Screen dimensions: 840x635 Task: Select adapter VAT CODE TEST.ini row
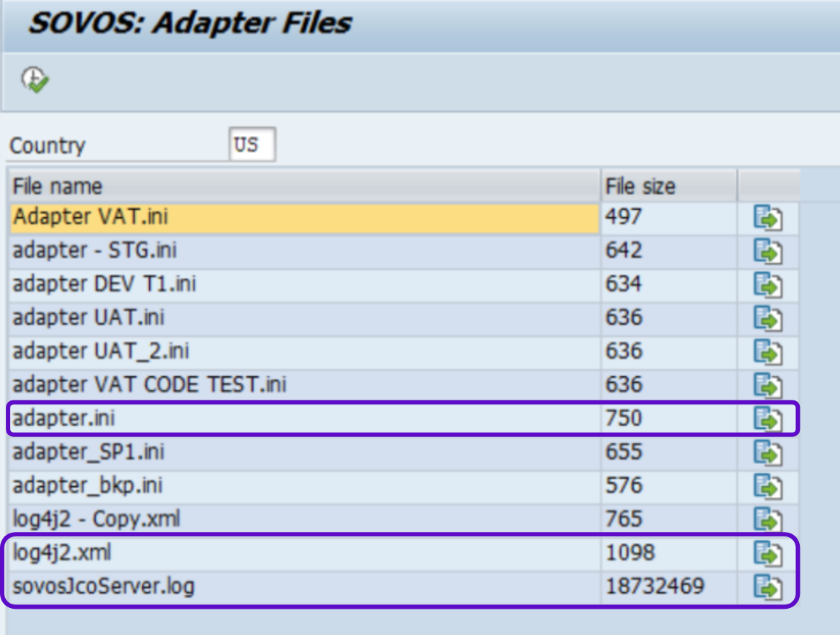[x=303, y=384]
